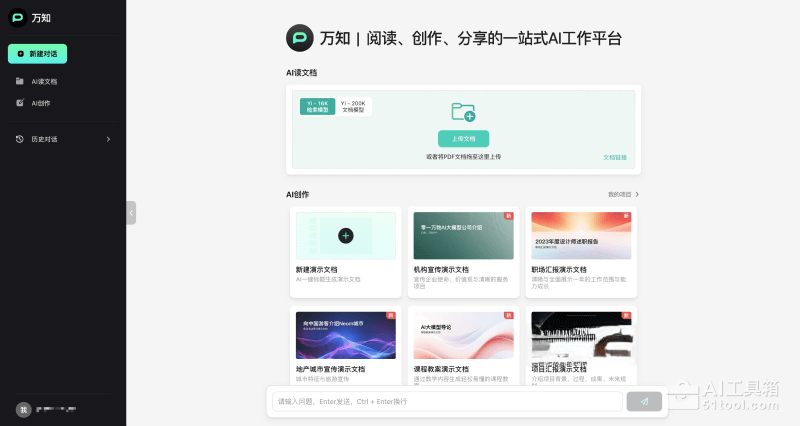Click the 新建对话 button
The height and width of the screenshot is (426, 800).
click(x=37, y=54)
